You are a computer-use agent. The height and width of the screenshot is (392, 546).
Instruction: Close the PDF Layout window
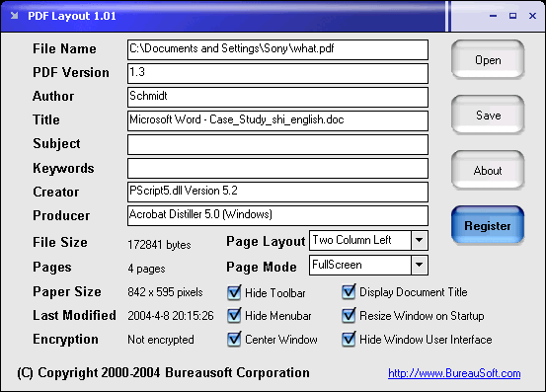coord(532,16)
